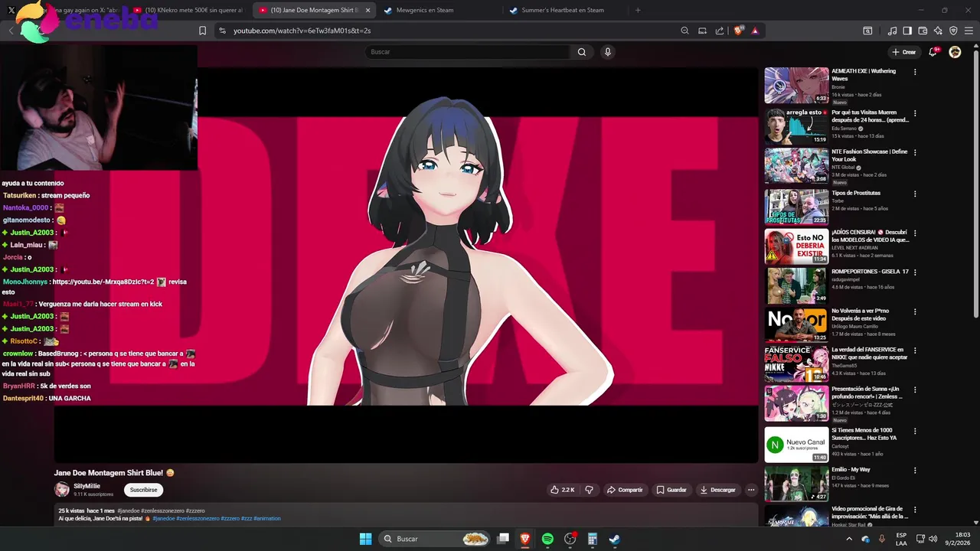Viewport: 980px width, 551px height.
Task: Open the zoom magnifier icon in address bar
Action: coord(684,31)
